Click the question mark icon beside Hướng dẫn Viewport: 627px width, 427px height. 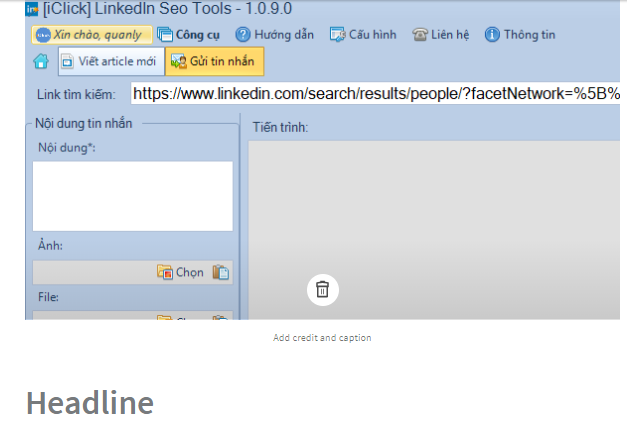[243, 35]
